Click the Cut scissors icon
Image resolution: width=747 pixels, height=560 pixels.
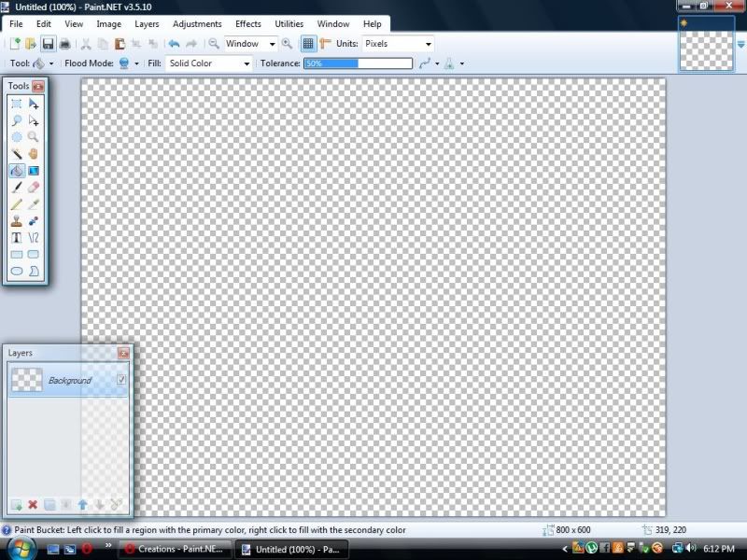[x=86, y=44]
